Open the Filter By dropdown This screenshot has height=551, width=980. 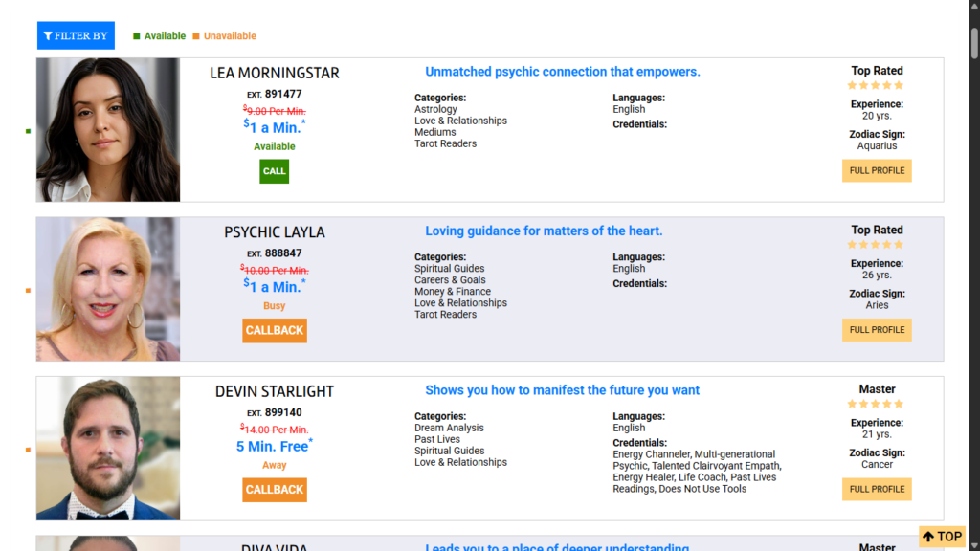pyautogui.click(x=76, y=35)
